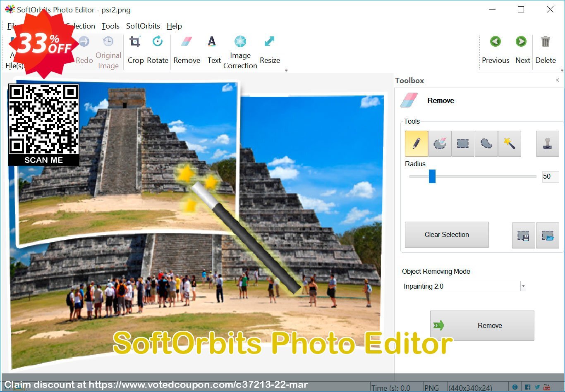Click the Time (s): 0.0 status entry
565x392 pixels.
(x=391, y=388)
